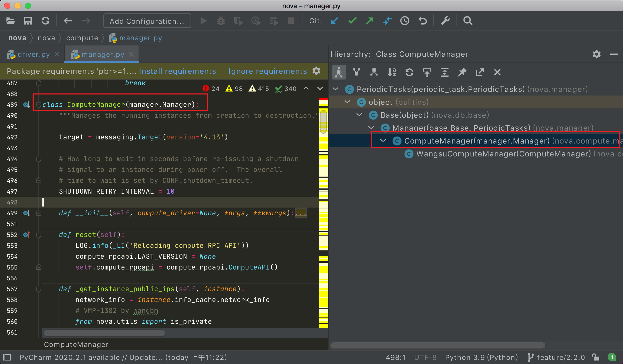623x364 pixels.
Task: Open the IDE settings wrench icon
Action: click(445, 21)
